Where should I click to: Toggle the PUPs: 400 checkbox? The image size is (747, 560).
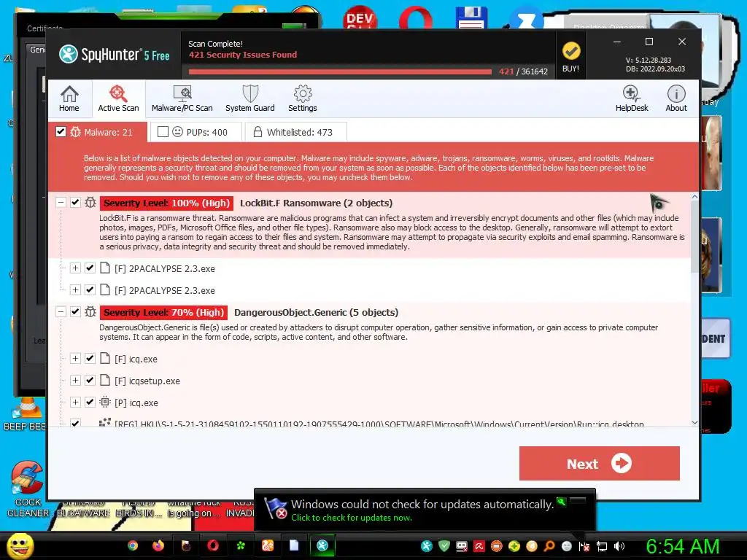(x=163, y=131)
